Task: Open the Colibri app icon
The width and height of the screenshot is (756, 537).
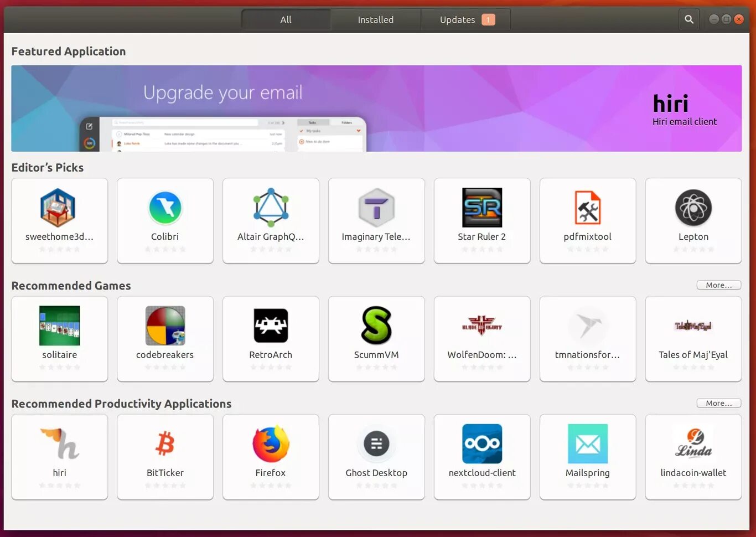Action: click(165, 208)
